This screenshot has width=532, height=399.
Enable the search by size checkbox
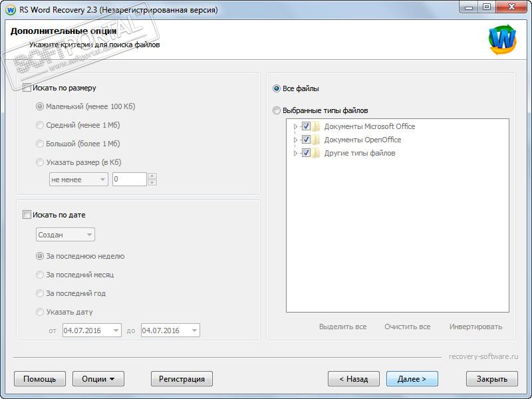coord(27,88)
